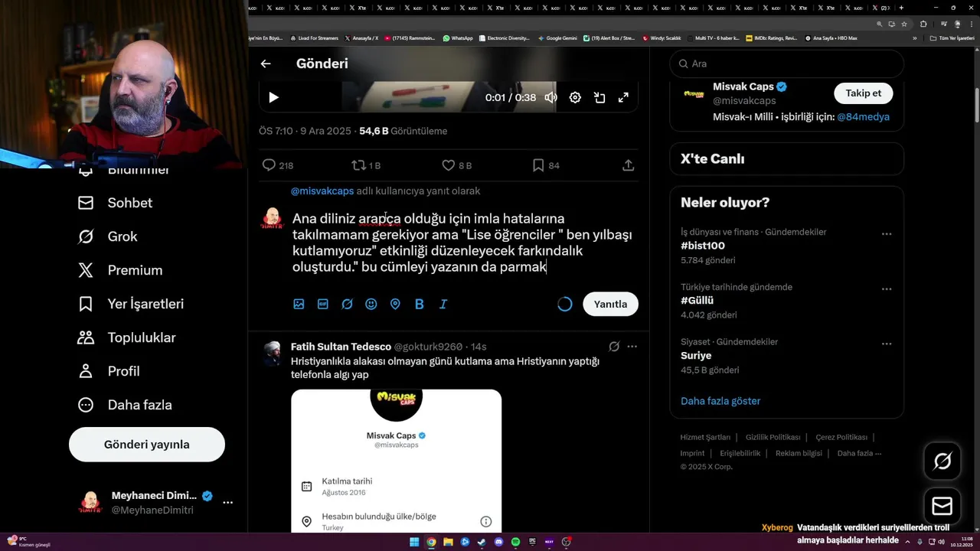Open more options for the #Güllü trend
The height and width of the screenshot is (551, 980).
tap(887, 289)
